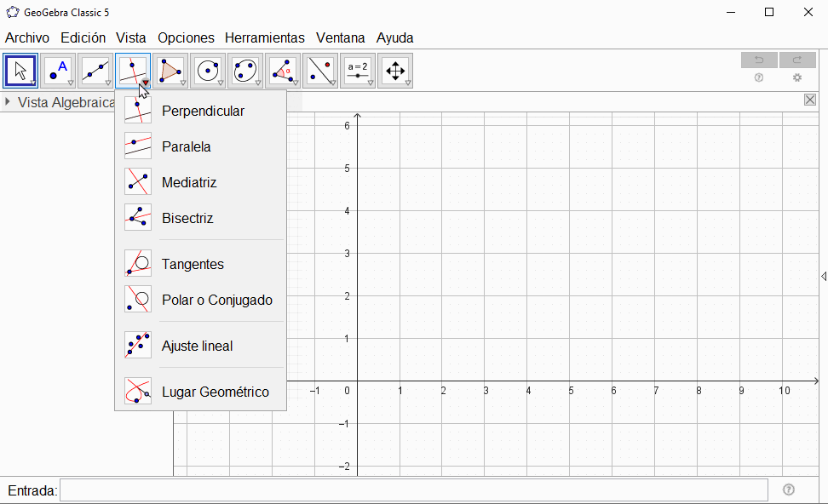Select the Angle tool
The width and height of the screenshot is (828, 504).
tap(283, 71)
